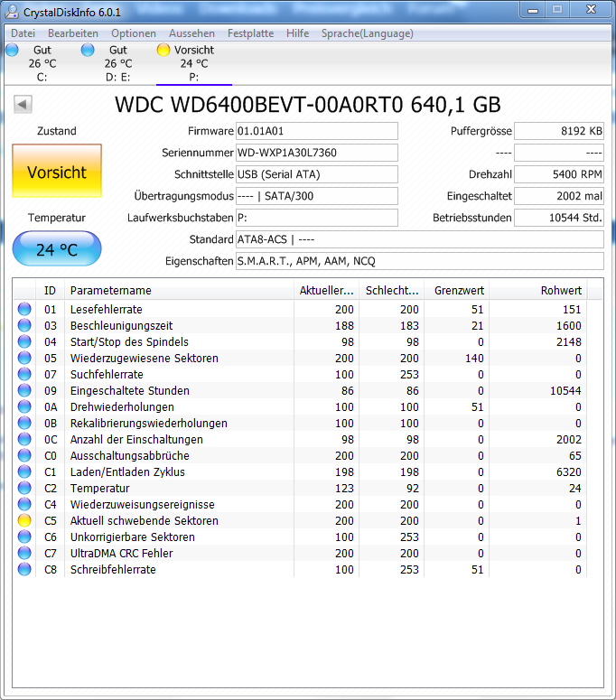Screen dimensions: 616x700
Task: Click the Eingeschaltet field 2002 mal
Action: [x=559, y=196]
